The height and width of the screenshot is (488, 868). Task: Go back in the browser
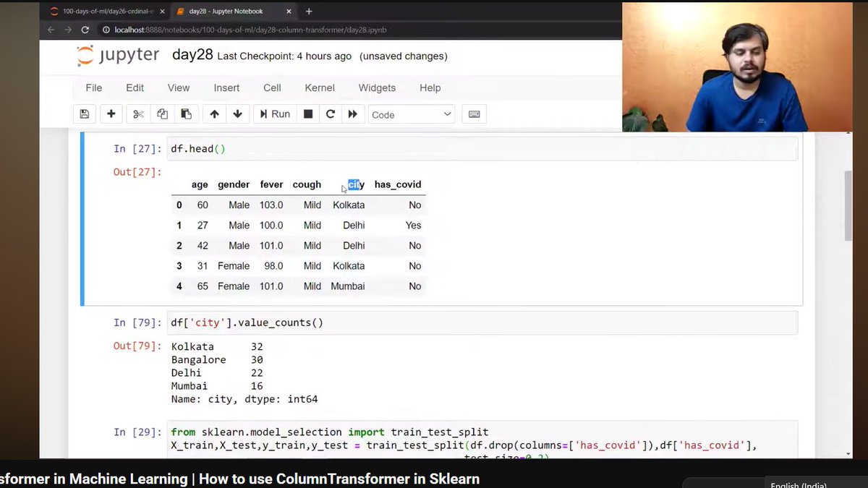click(51, 30)
